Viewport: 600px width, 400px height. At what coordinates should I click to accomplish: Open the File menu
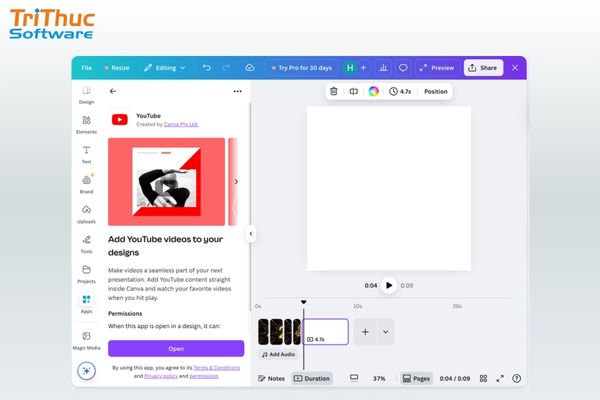tap(86, 68)
